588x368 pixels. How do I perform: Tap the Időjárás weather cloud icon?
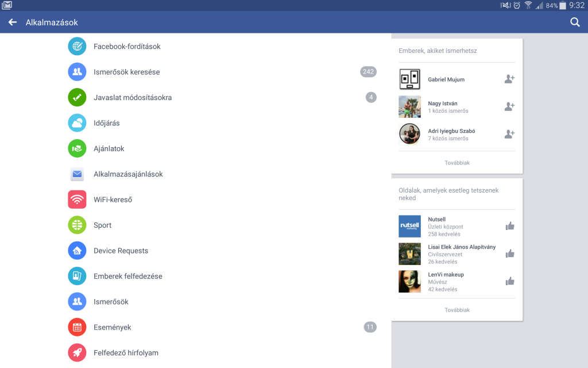[77, 123]
